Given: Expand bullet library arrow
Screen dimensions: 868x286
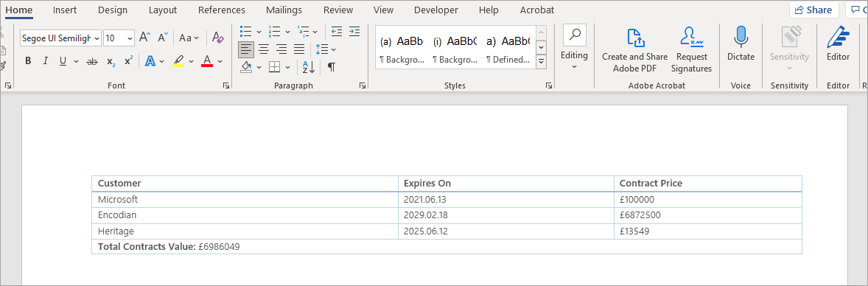Looking at the screenshot, I should (259, 32).
